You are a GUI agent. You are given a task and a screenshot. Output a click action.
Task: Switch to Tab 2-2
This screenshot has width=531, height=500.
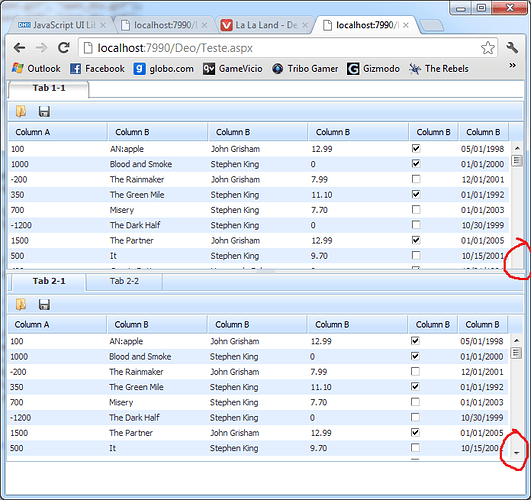[x=124, y=281]
